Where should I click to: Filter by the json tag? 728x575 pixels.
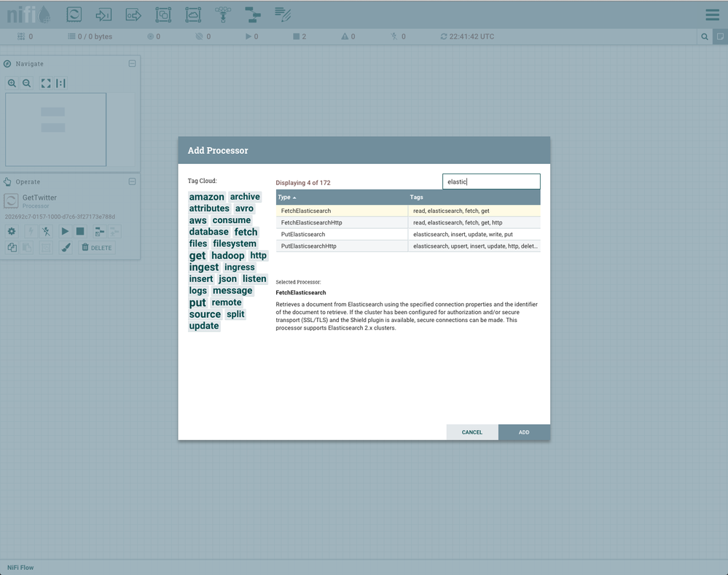pos(227,278)
